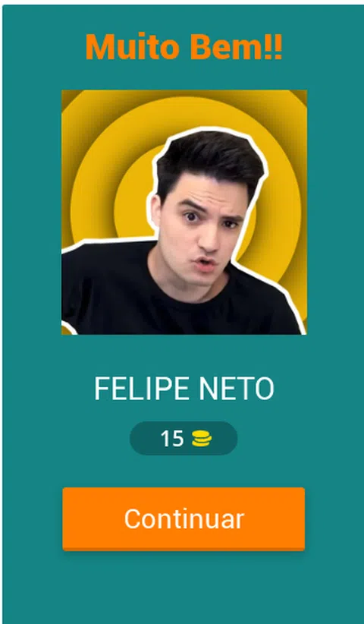Viewport: 364px width, 624px height.
Task: Select the FELIPE NETO answer text
Action: pos(184,389)
